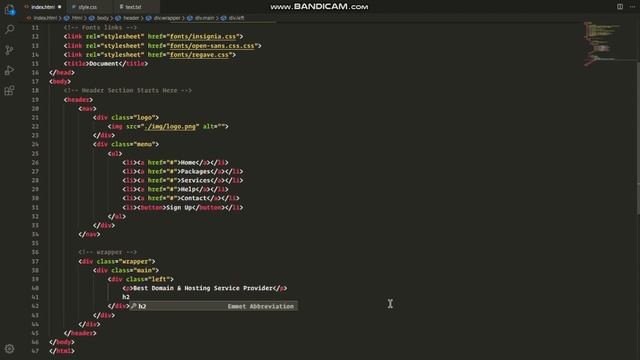Follow the ./img/logo.png image path

coord(170,127)
